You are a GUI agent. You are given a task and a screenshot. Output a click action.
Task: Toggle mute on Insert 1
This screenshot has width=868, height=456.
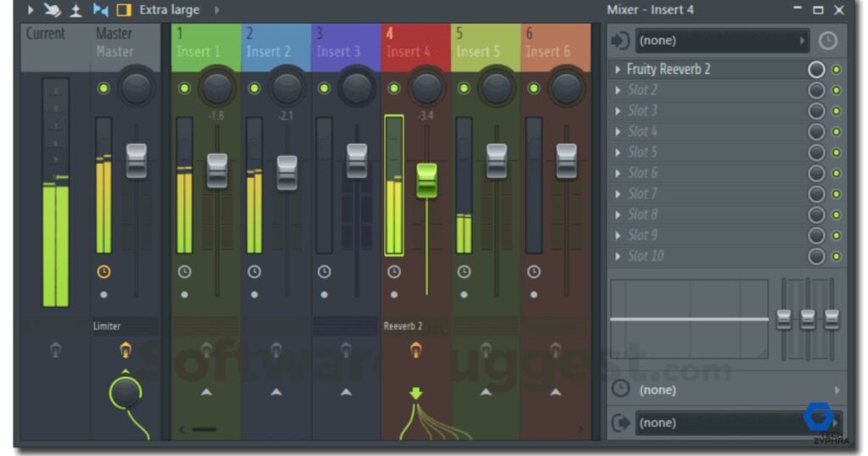(x=184, y=88)
